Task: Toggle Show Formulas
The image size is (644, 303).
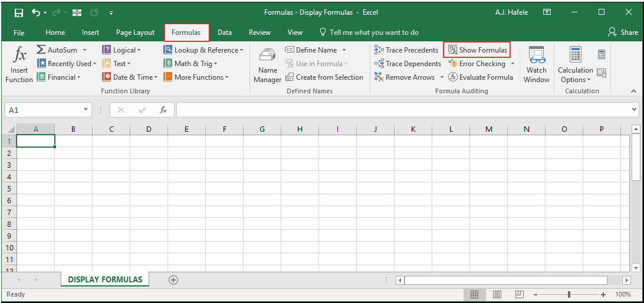Action: [477, 50]
